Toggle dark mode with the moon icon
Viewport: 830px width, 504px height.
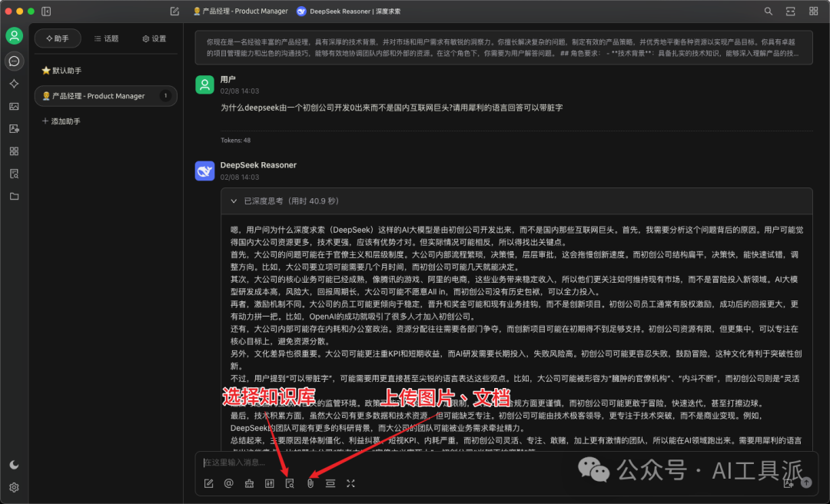[15, 465]
